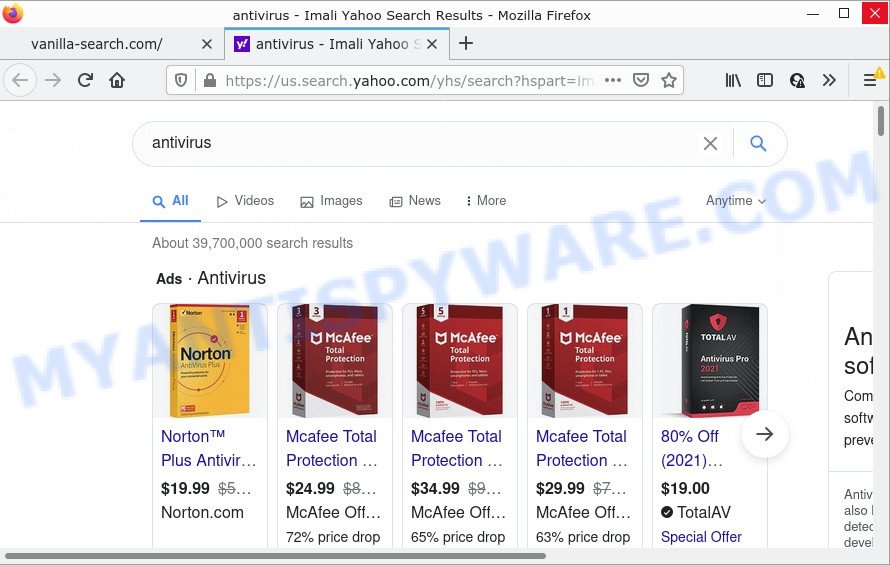890x565 pixels.
Task: Click About 39,700,000 search results text
Action: [x=252, y=244]
